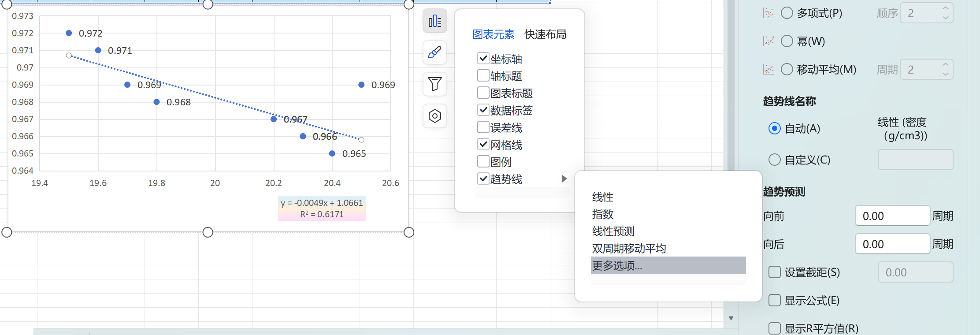Click the polynomial trendline type icon
Viewport: 980px width, 335px height.
(x=768, y=13)
